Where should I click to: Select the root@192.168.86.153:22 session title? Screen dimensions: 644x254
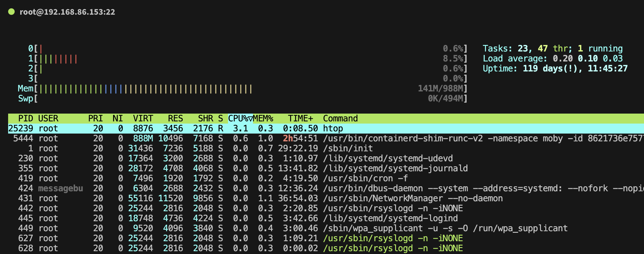67,12
